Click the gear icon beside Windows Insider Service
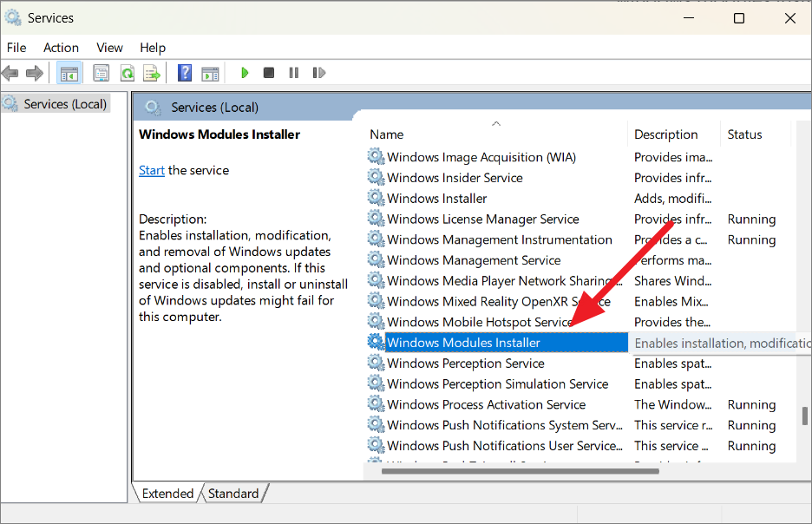 click(376, 177)
